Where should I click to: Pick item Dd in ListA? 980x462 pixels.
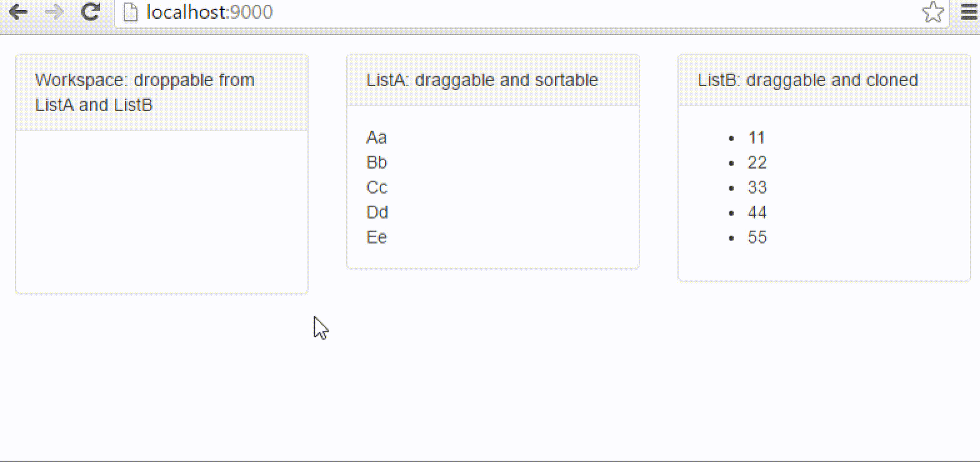[377, 212]
